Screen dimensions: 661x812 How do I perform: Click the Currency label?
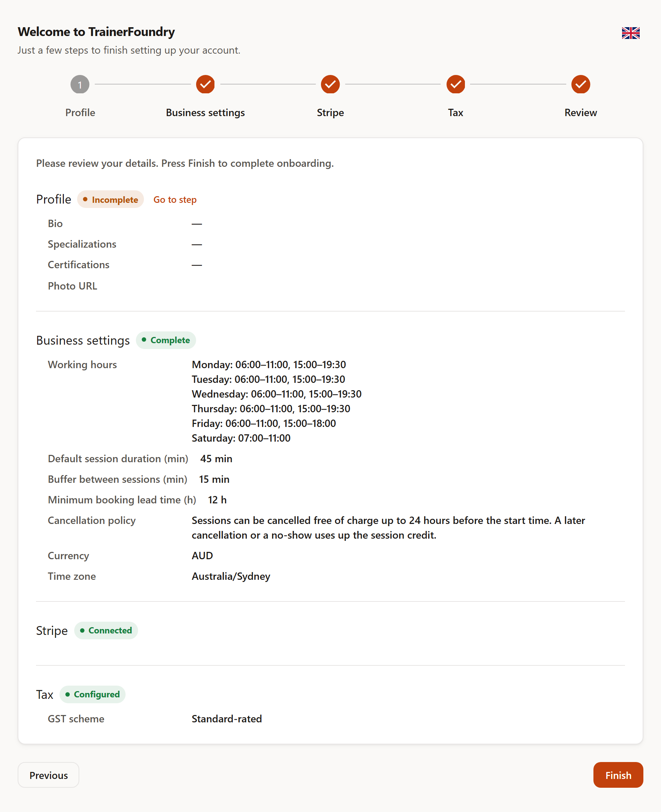coord(68,556)
